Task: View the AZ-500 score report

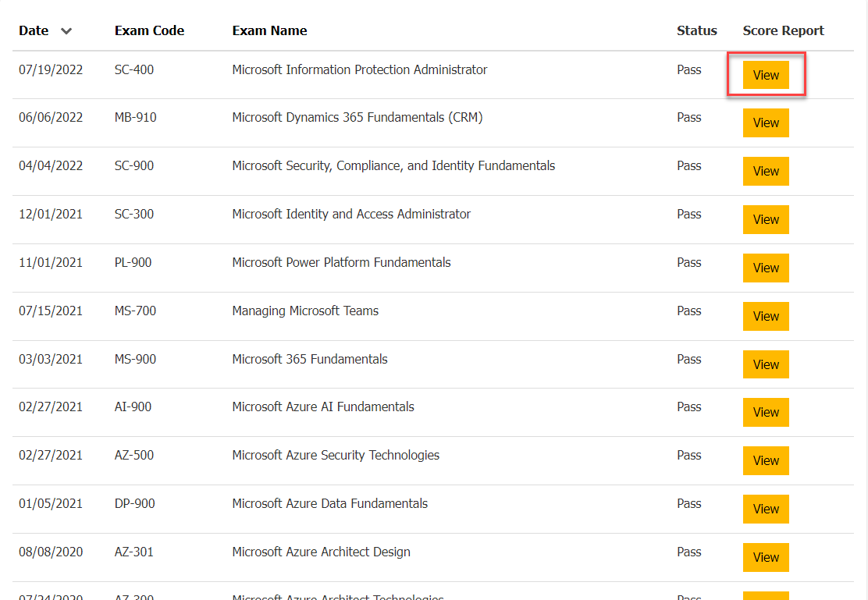Action: (766, 460)
